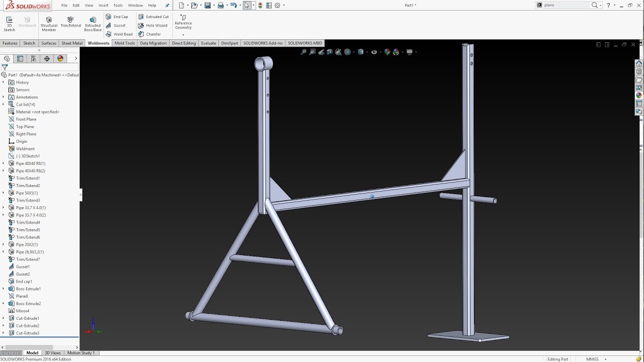Use the Extruded Cut tool

coord(153,17)
